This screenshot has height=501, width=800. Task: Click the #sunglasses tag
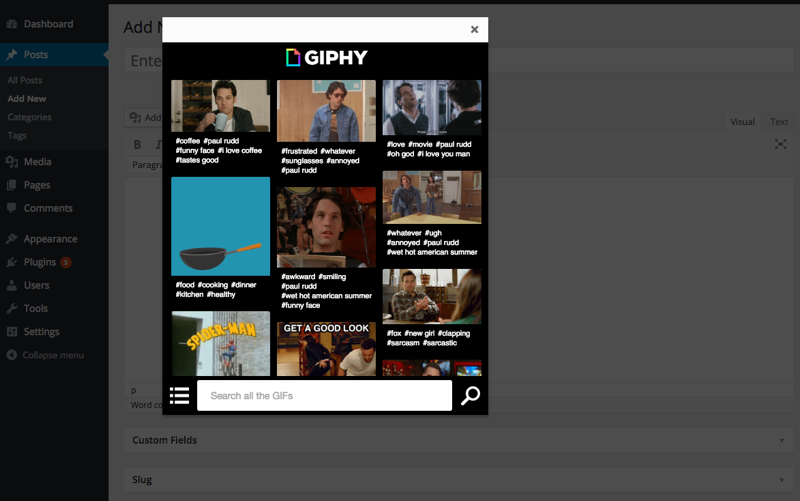point(302,161)
